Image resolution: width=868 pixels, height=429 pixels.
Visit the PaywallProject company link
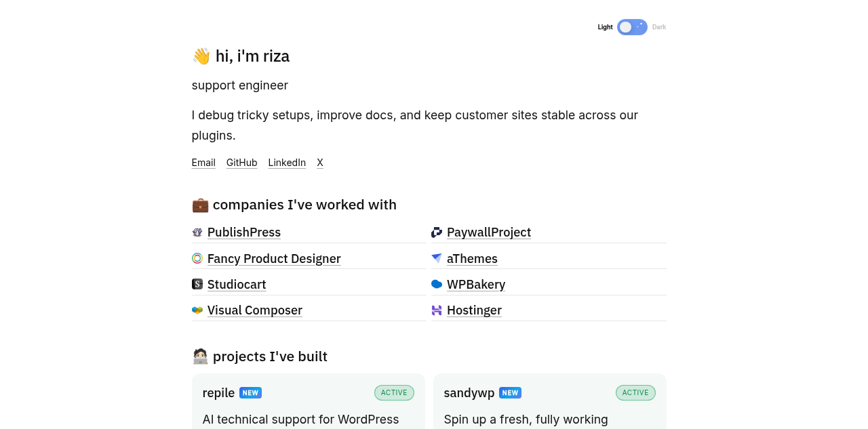[x=489, y=232]
